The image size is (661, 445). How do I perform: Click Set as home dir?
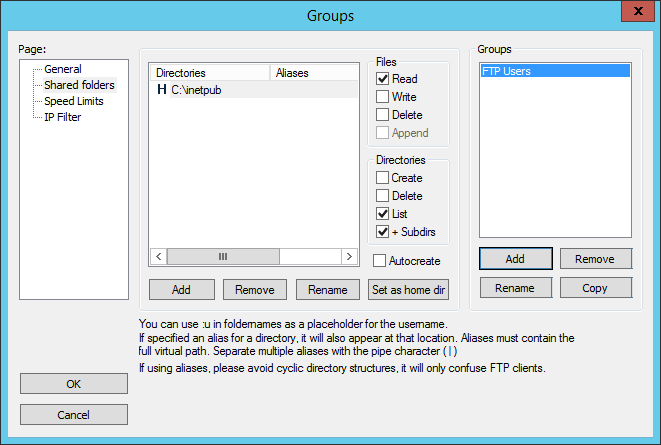coord(408,290)
